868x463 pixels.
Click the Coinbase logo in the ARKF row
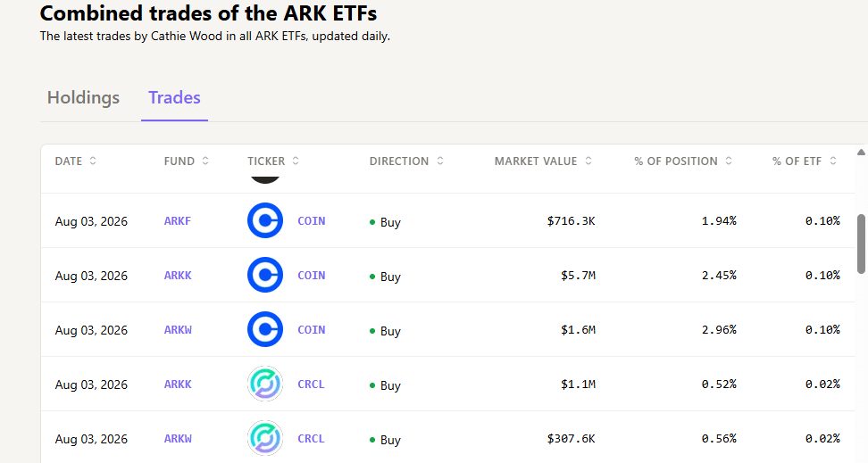pos(265,220)
